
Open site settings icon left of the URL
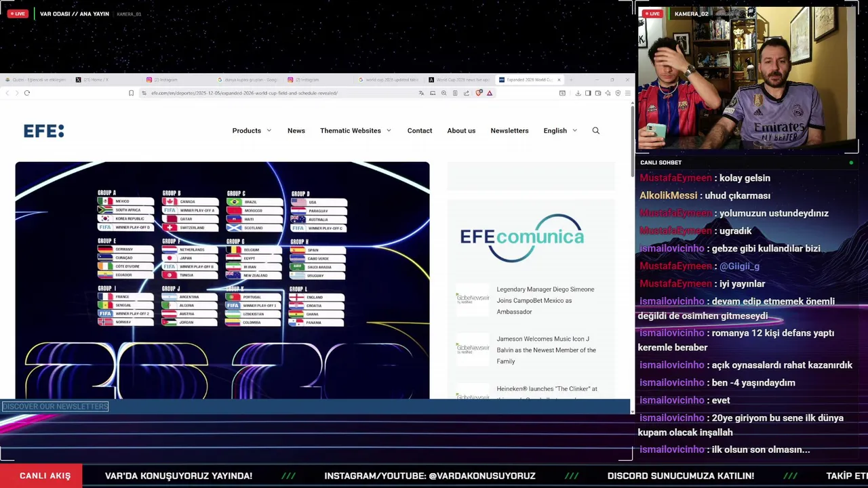pos(144,93)
